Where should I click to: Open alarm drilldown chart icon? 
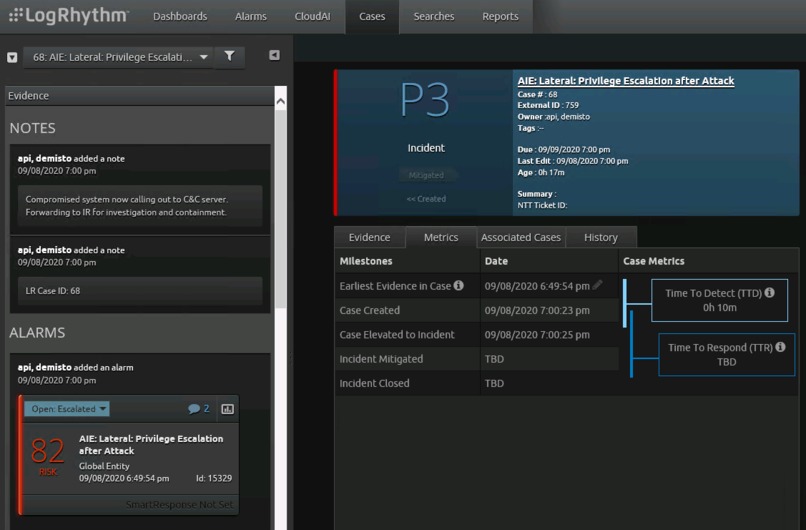[228, 409]
